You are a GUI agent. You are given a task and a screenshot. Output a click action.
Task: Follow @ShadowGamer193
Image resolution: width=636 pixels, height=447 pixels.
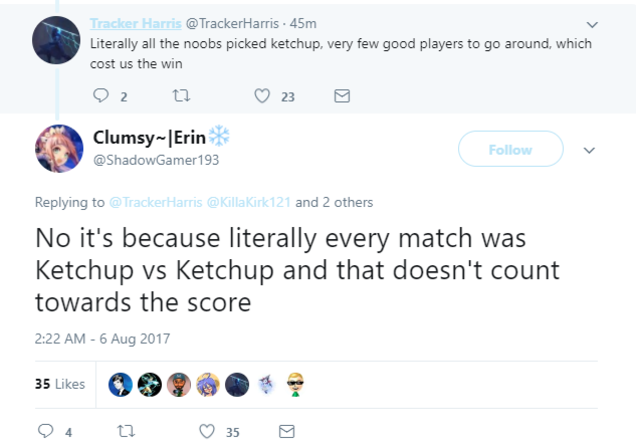[511, 149]
